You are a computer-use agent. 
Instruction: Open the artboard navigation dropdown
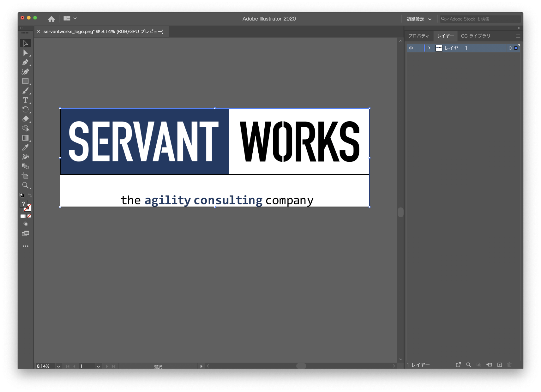coord(98,366)
